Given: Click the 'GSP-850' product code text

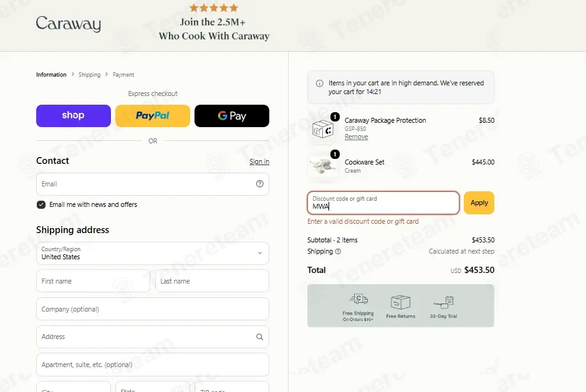Looking at the screenshot, I should pyautogui.click(x=355, y=129).
